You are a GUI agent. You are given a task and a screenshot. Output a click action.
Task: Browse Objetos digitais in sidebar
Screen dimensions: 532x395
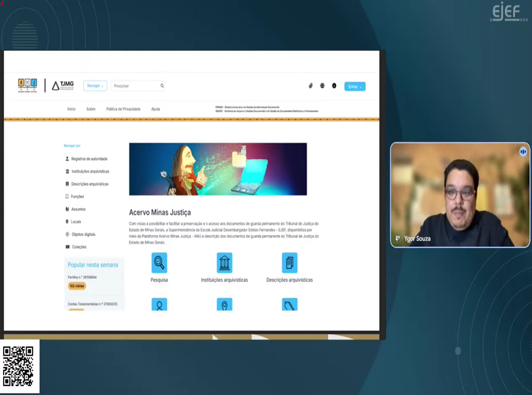(84, 234)
